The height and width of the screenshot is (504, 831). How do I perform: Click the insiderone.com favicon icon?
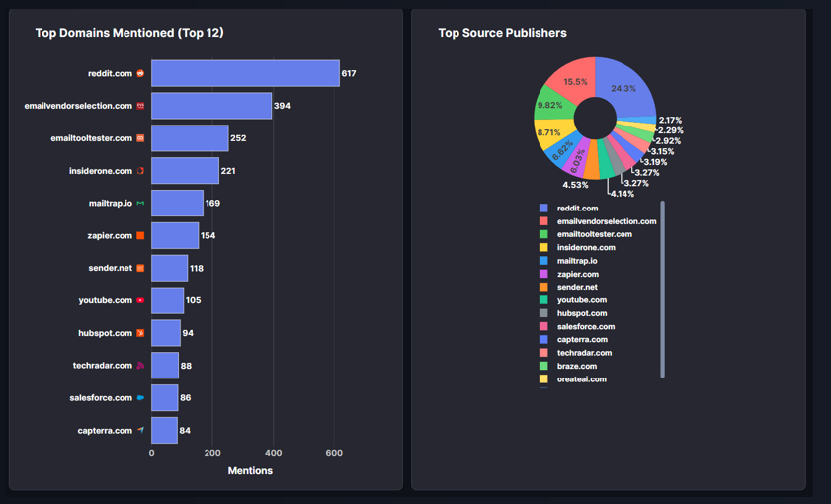click(140, 171)
